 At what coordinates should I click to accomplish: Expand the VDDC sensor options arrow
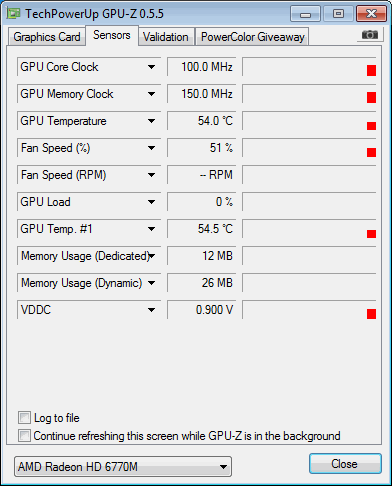151,310
